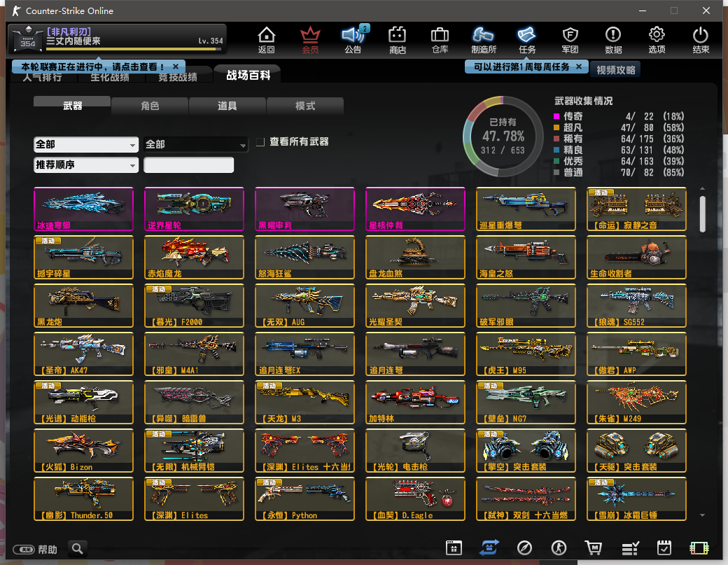Viewport: 728px width, 565px height.
Task: Click the running figure icon
Action: point(559,547)
